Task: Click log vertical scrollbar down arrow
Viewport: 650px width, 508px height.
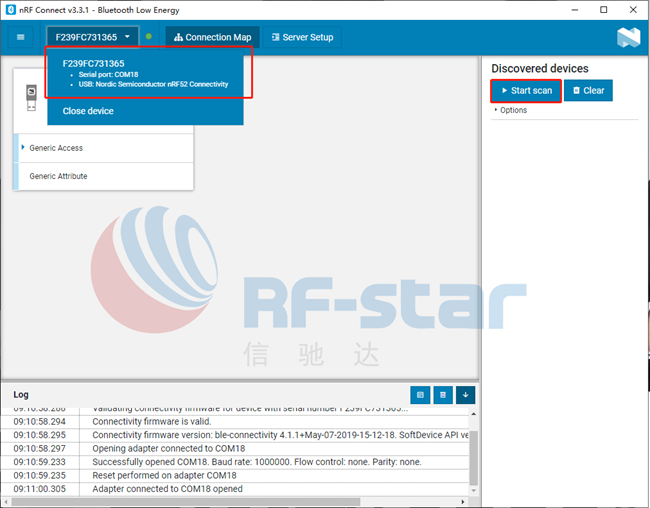Action: click(473, 490)
